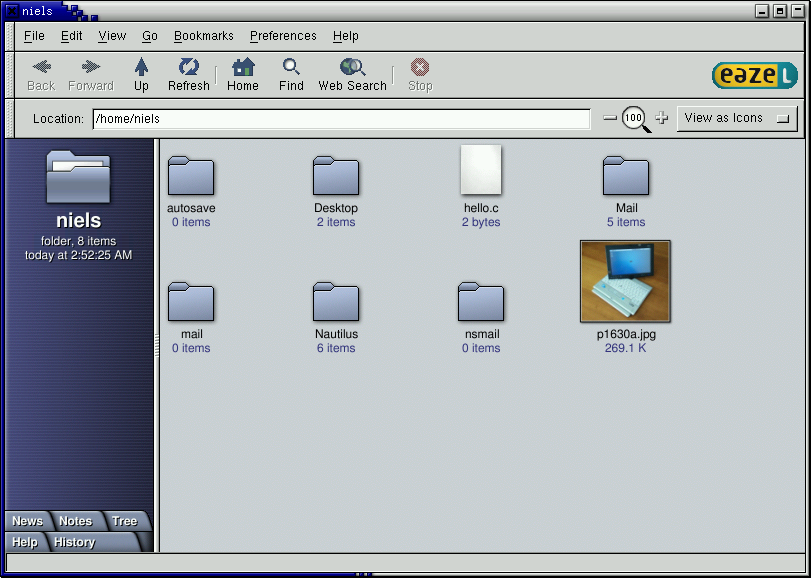Open Find with the magnifier icon
Screen dimensions: 811x578
pyautogui.click(x=290, y=67)
